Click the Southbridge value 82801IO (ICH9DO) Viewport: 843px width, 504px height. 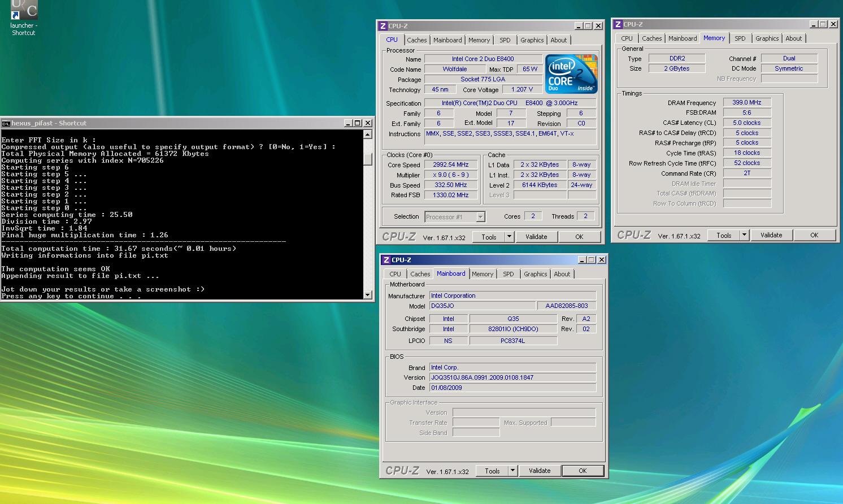tap(513, 329)
